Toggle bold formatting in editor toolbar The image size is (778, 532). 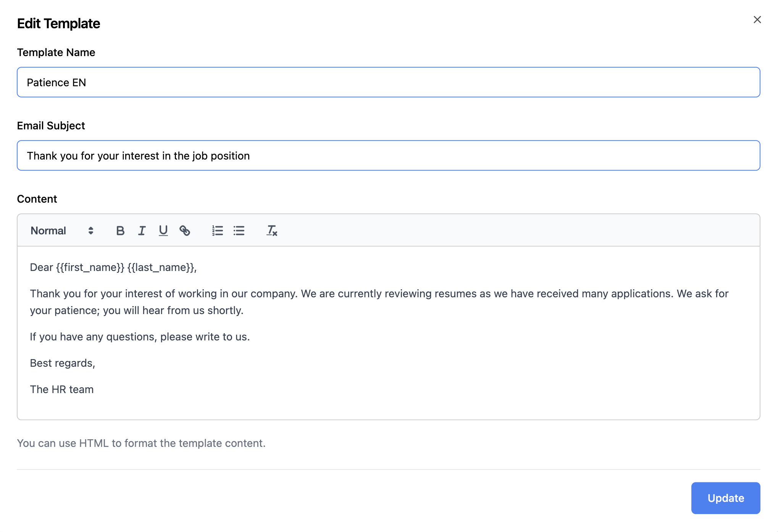click(x=120, y=231)
